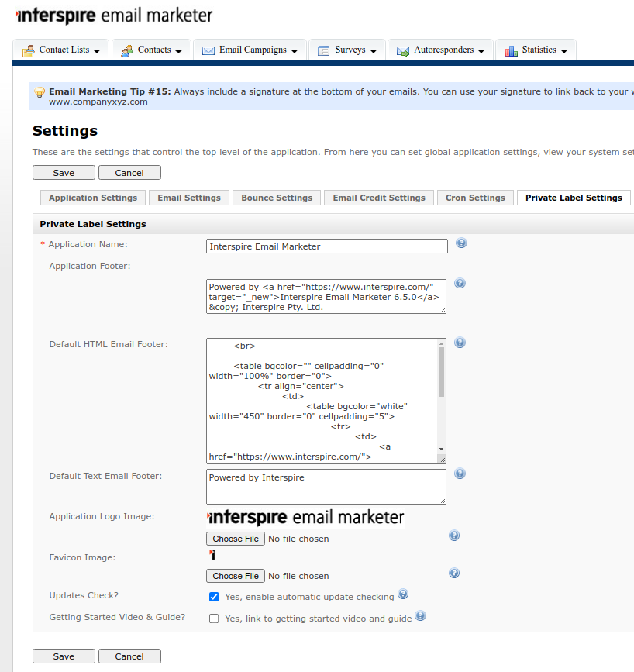Screen dimensions: 634x672
Task: Focus the Default Text Email Footer textarea
Action: coord(326,487)
